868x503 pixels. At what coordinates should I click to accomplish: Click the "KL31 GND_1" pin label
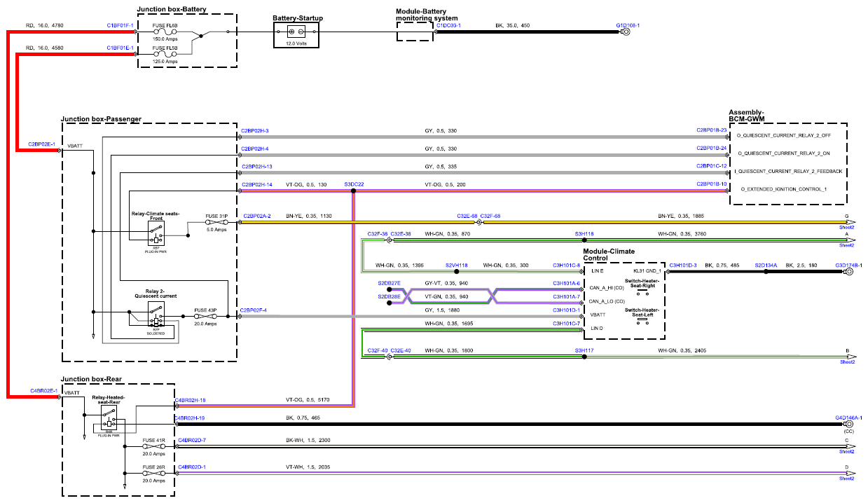point(647,270)
